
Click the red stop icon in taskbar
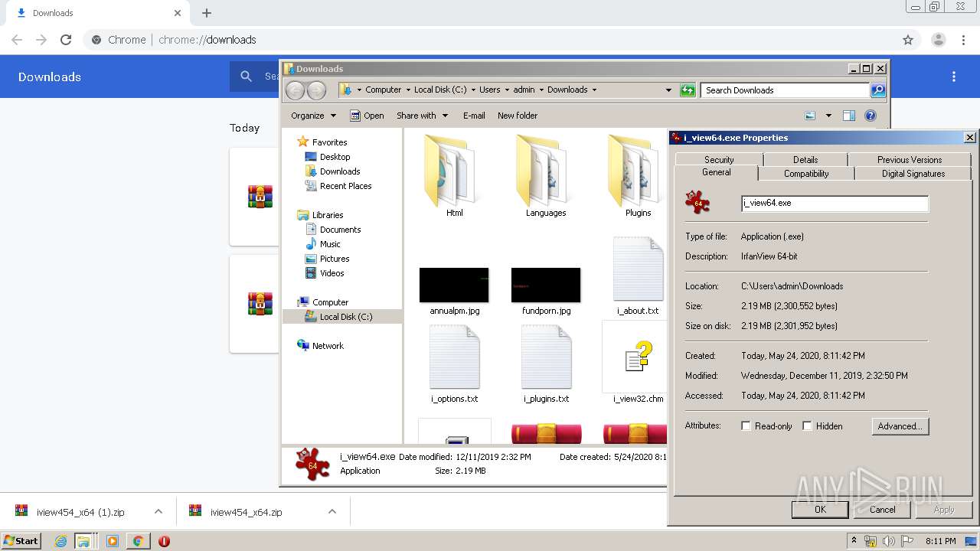[164, 541]
